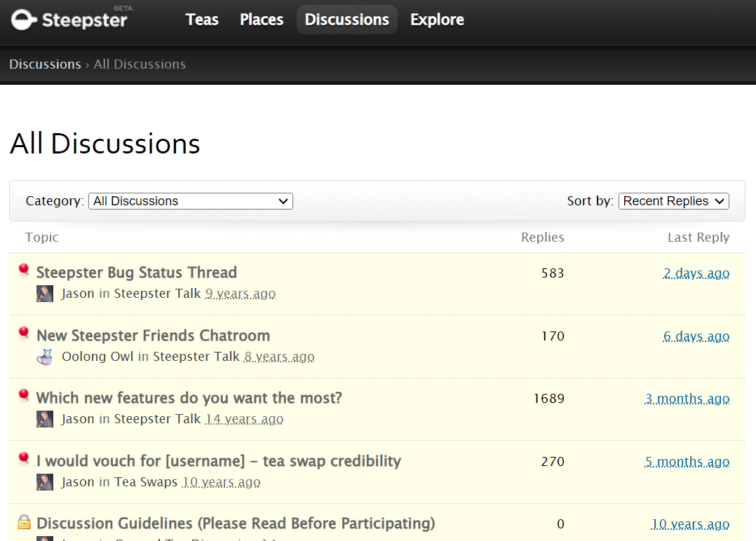Viewport: 756px width, 541px height.
Task: Click All Discussions breadcrumb text
Action: 140,64
